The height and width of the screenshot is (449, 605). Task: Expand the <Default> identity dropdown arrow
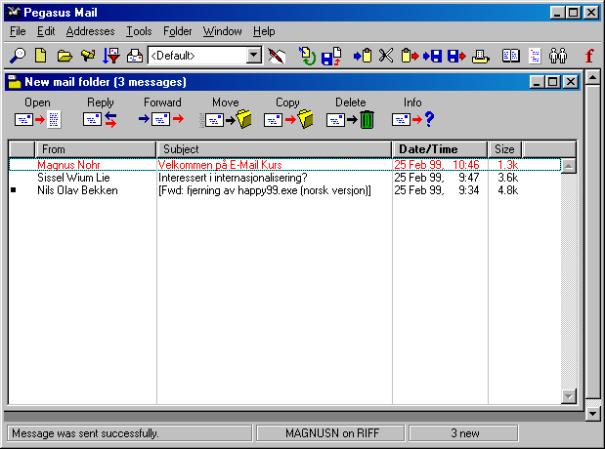pyautogui.click(x=254, y=56)
